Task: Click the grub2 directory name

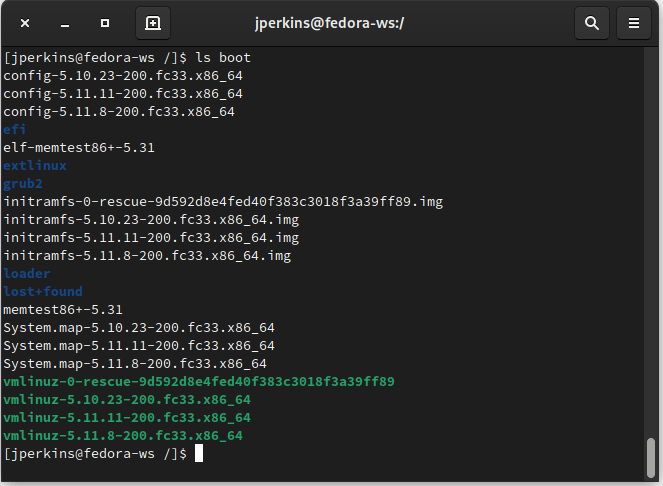Action: pyautogui.click(x=23, y=184)
